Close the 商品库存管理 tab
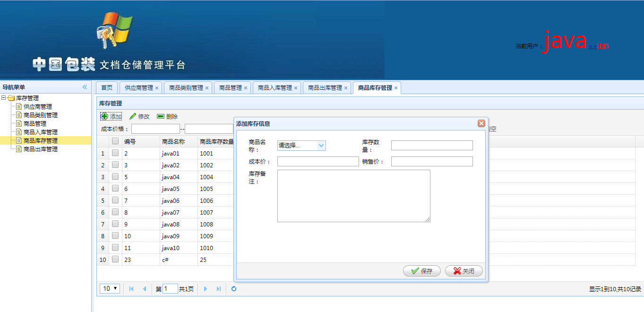This screenshot has width=644, height=312. [x=396, y=88]
